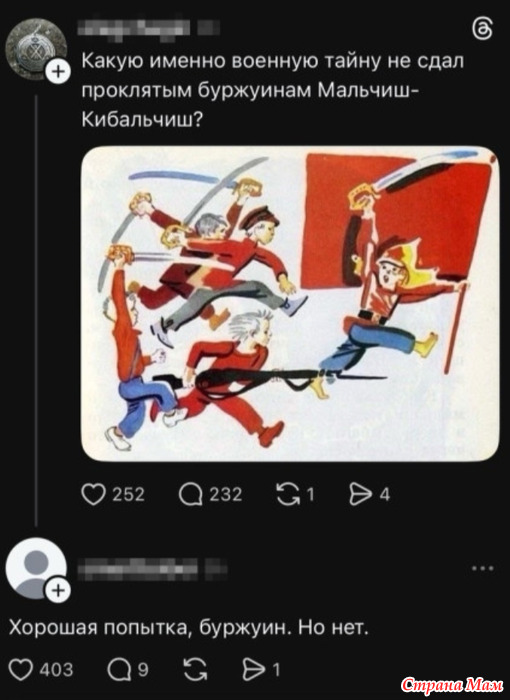
Task: Repost the original post via repost icon
Action: tap(287, 495)
